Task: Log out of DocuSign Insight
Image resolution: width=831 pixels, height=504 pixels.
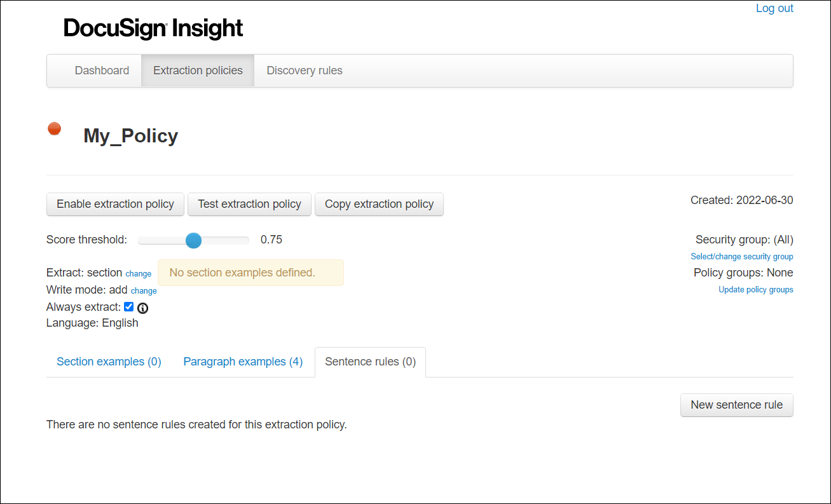Action: 774,8
